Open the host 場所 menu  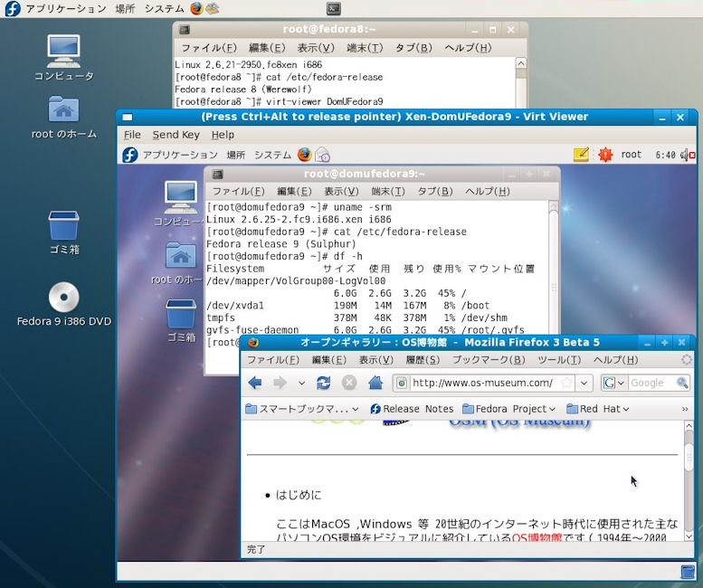pos(125,8)
